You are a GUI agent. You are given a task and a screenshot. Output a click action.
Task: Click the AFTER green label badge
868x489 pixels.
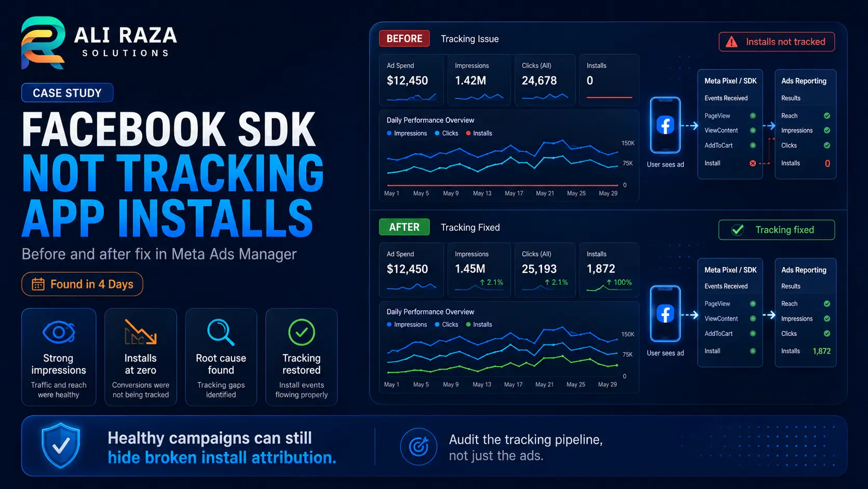click(x=404, y=227)
